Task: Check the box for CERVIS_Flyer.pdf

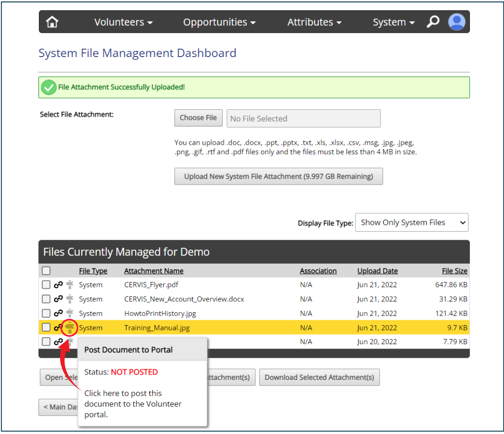Action: tap(46, 285)
